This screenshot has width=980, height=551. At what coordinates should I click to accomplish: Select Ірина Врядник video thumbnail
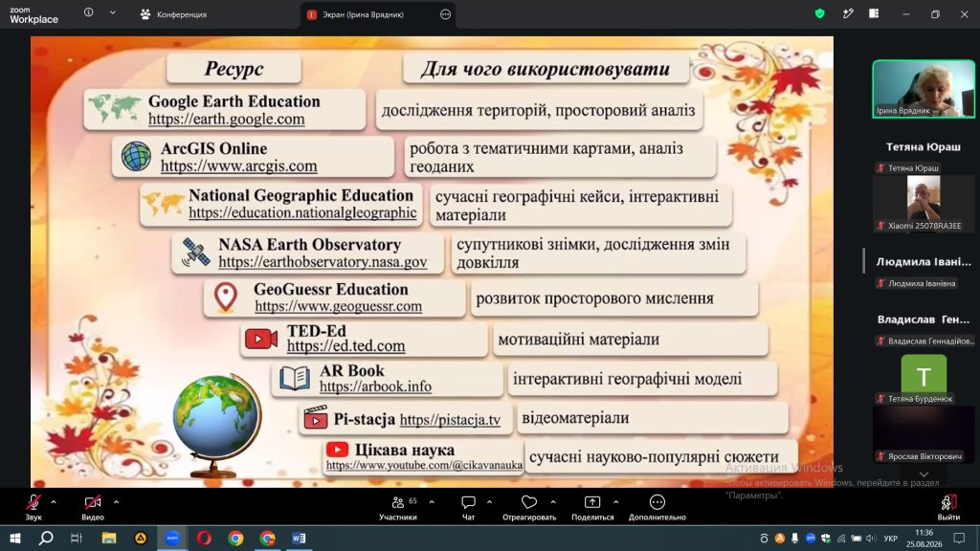924,89
